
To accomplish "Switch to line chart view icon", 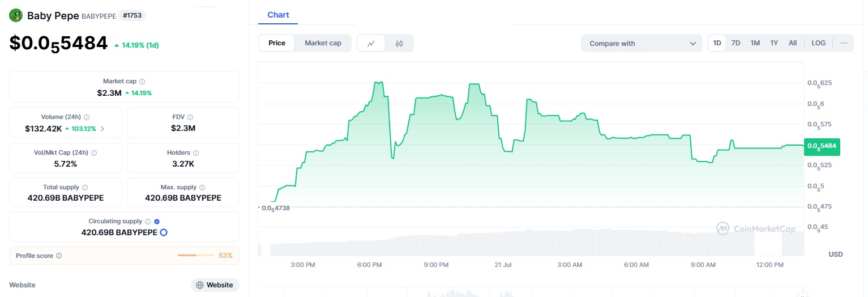I will pyautogui.click(x=371, y=44).
